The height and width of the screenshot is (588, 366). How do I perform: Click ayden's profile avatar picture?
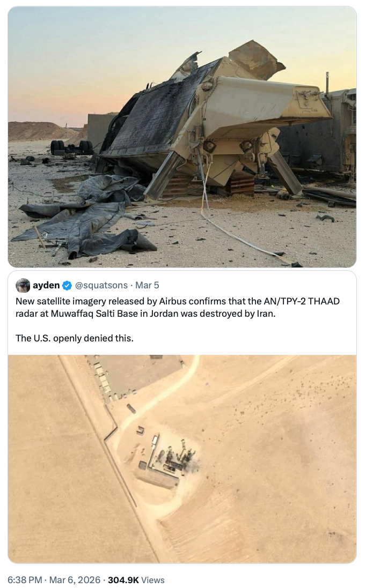pos(23,285)
